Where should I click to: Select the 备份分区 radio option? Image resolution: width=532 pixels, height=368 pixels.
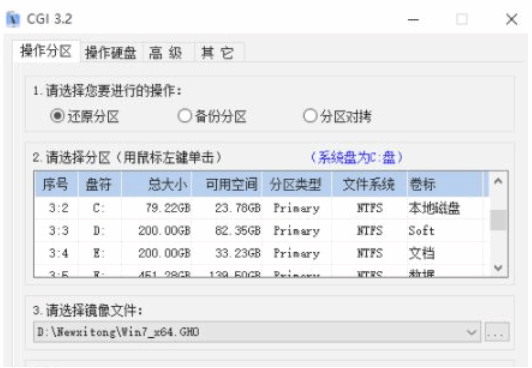pyautogui.click(x=212, y=116)
